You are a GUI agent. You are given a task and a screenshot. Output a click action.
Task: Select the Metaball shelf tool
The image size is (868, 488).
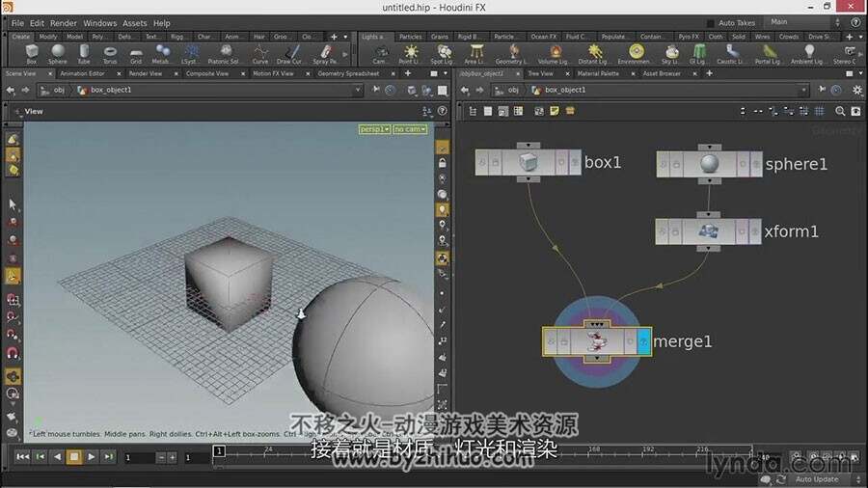click(x=162, y=54)
